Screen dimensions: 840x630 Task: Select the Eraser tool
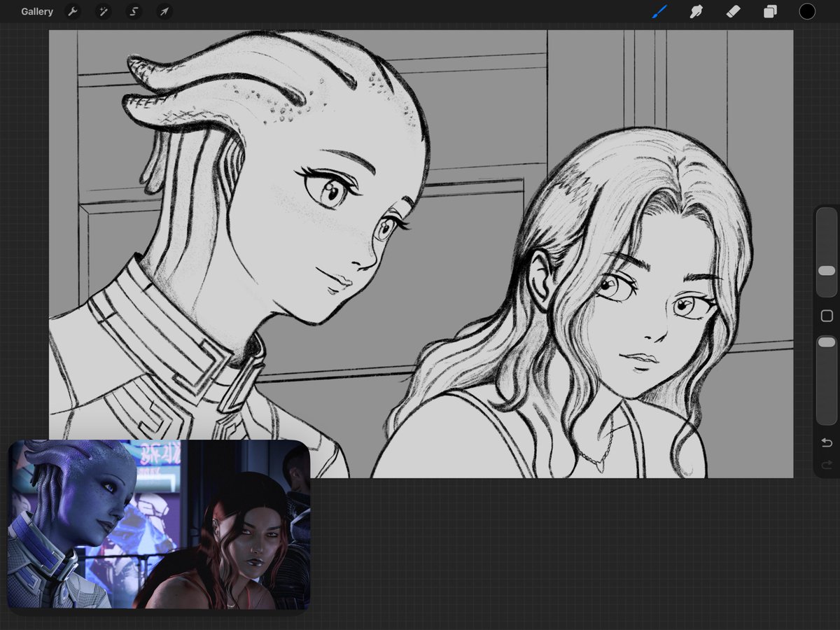point(733,11)
